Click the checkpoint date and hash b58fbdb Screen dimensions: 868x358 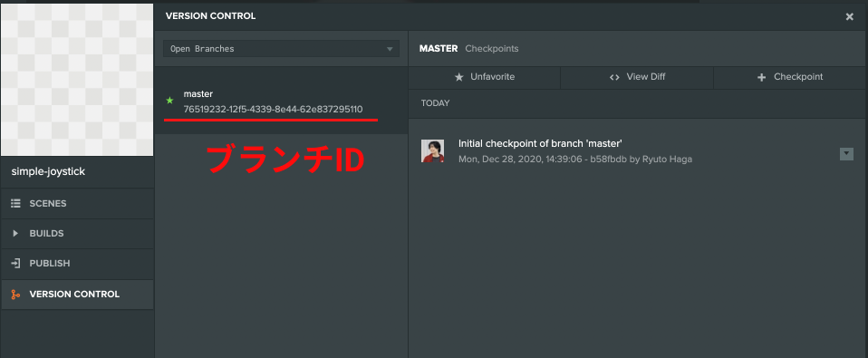575,160
